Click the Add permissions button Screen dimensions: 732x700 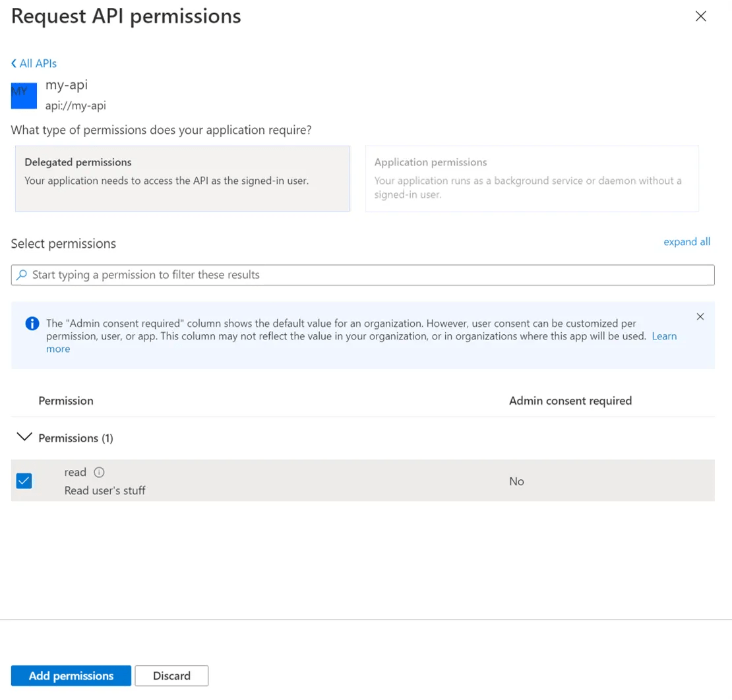[71, 676]
